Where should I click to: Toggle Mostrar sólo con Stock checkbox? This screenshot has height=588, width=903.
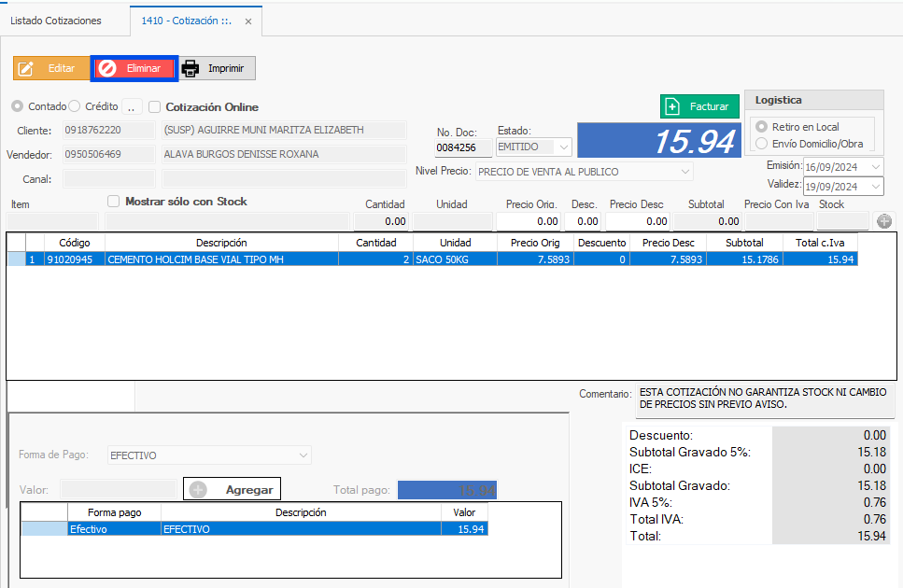114,201
